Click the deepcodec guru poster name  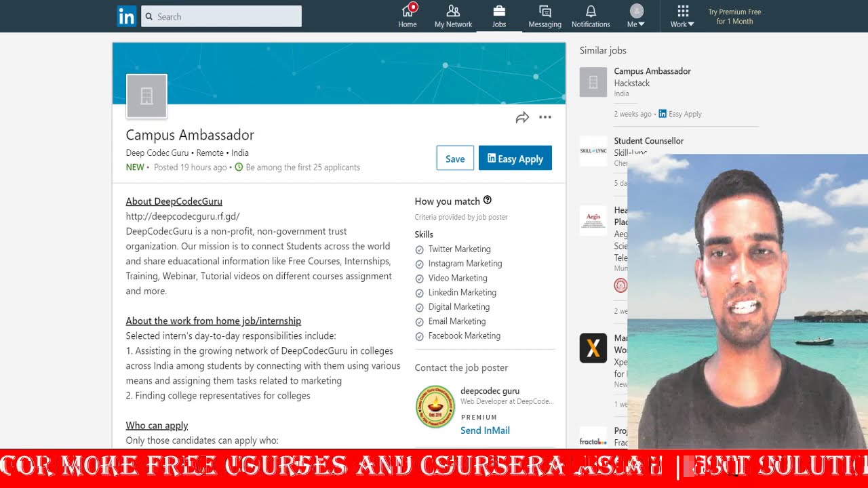[x=490, y=390]
